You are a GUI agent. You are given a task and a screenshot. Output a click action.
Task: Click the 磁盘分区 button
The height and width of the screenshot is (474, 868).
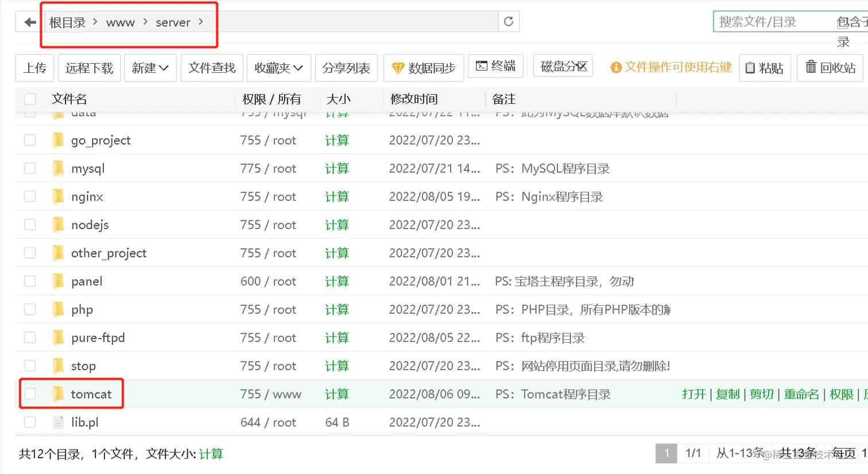click(563, 67)
